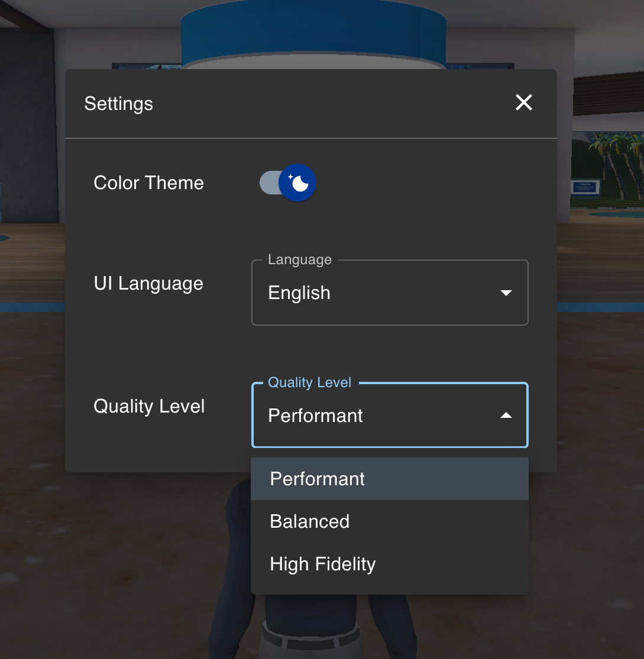This screenshot has height=659, width=644.
Task: Click the small blue sign in background
Action: click(x=585, y=187)
